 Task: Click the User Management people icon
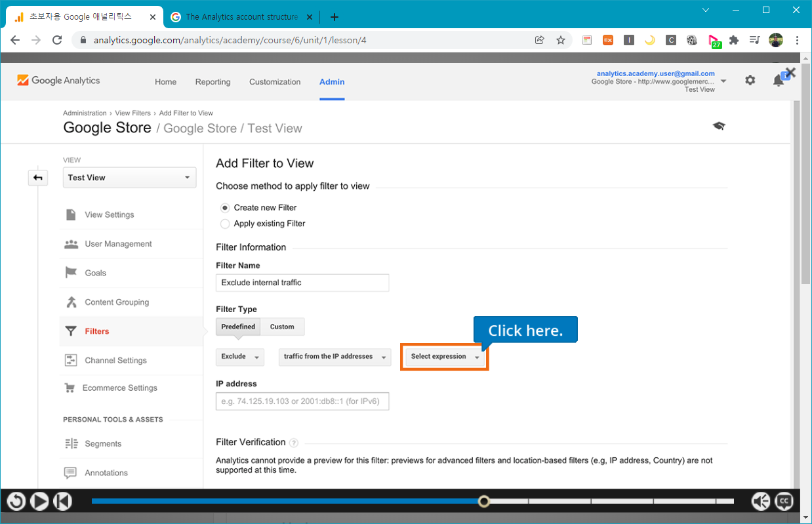click(71, 244)
